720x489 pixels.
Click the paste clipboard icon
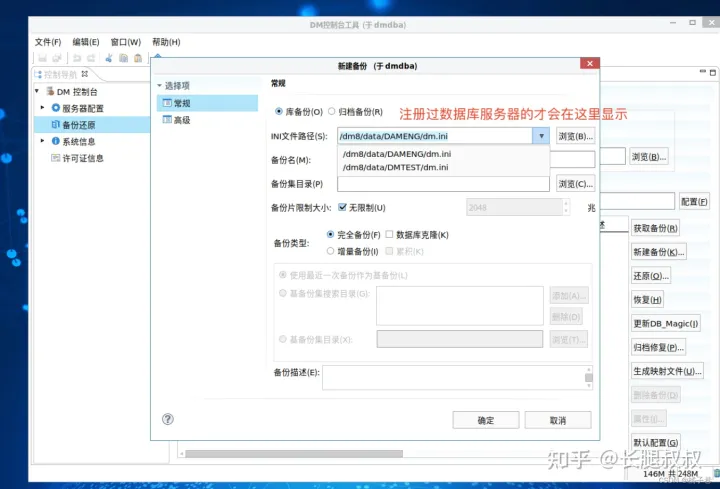coord(138,58)
